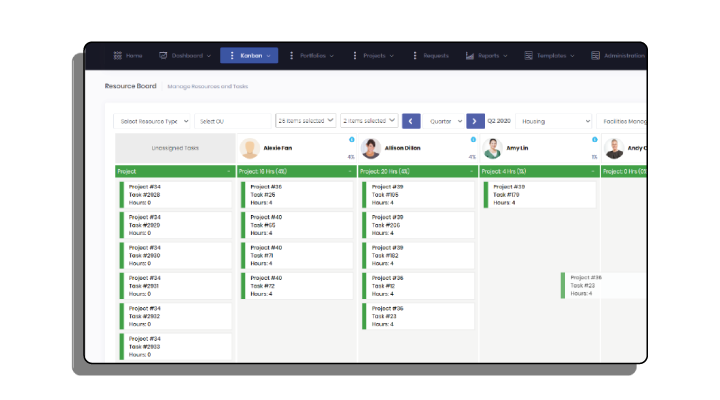
Task: Open the Housing dropdown
Action: click(554, 121)
